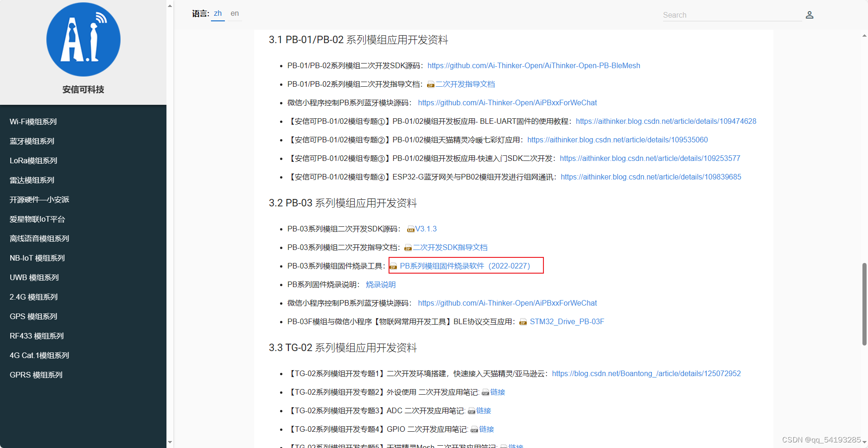This screenshot has width=868, height=448.
Task: Click the zip icon next to V3.1.3
Action: click(x=410, y=229)
